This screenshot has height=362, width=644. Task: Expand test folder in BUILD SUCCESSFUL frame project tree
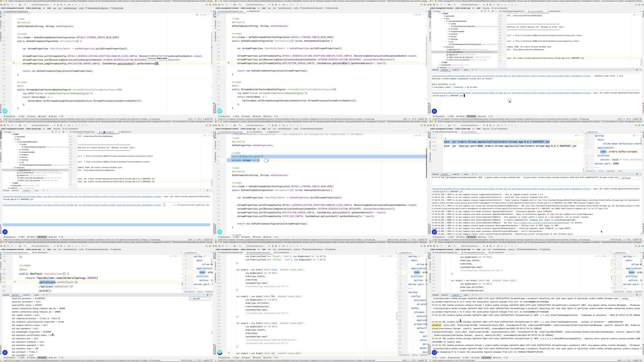440,62
